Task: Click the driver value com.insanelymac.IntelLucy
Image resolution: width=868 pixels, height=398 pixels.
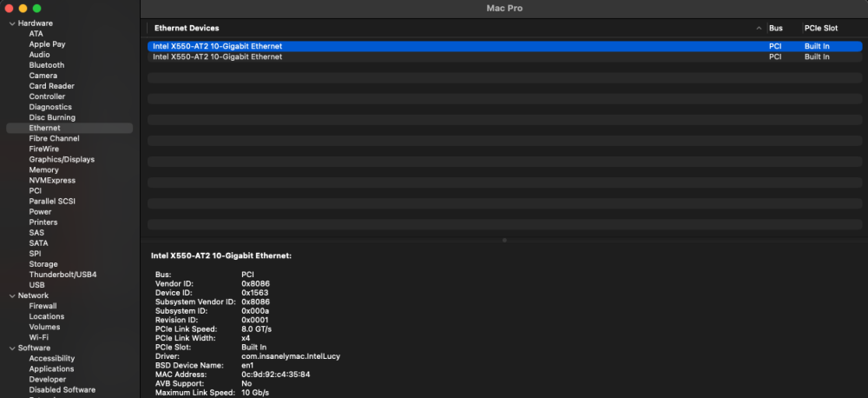Action: [291, 356]
